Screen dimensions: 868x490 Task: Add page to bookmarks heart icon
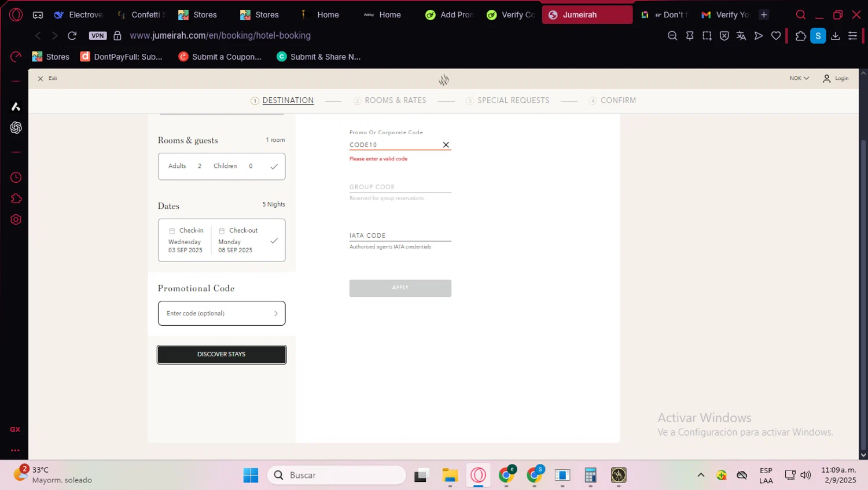(776, 36)
